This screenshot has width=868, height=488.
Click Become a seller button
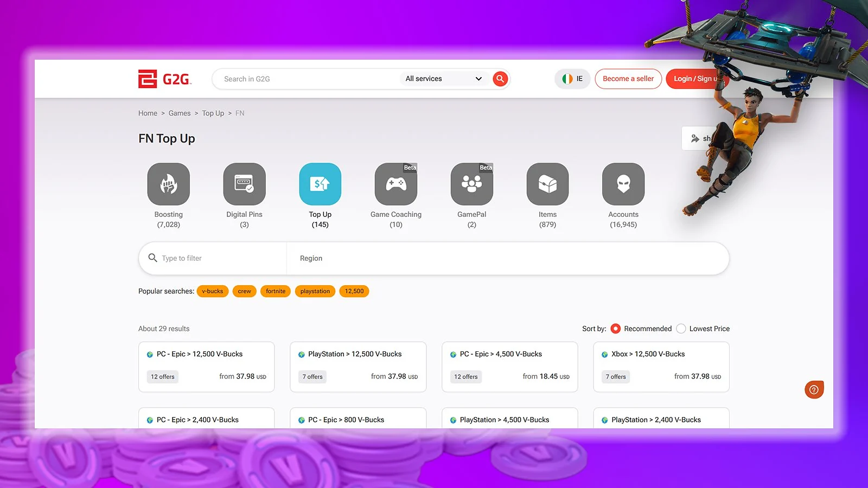(x=628, y=79)
